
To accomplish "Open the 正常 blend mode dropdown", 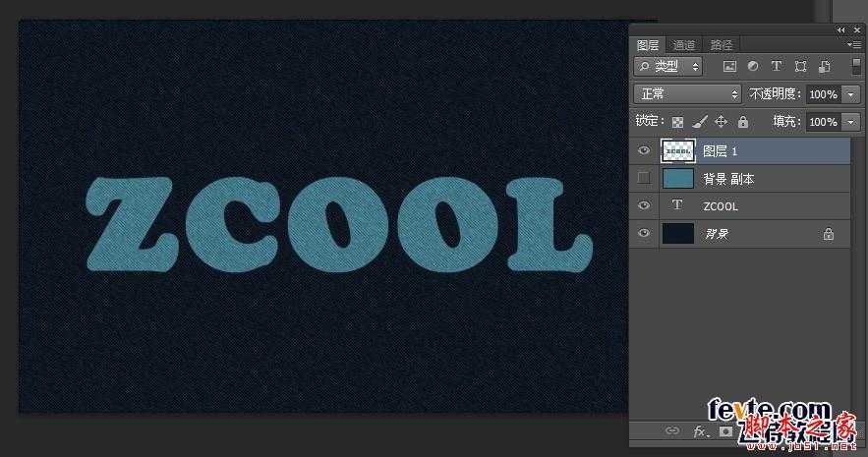I will [687, 94].
